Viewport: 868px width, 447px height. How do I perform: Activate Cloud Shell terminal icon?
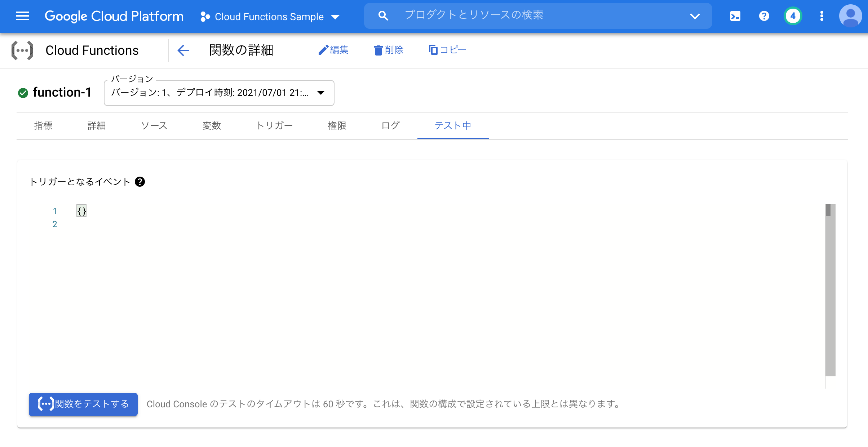(735, 16)
